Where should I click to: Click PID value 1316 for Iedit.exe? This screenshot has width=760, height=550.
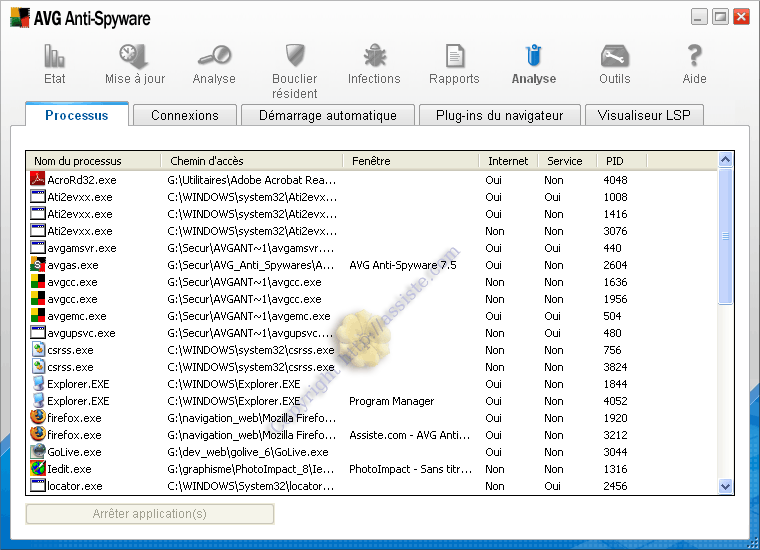615,469
